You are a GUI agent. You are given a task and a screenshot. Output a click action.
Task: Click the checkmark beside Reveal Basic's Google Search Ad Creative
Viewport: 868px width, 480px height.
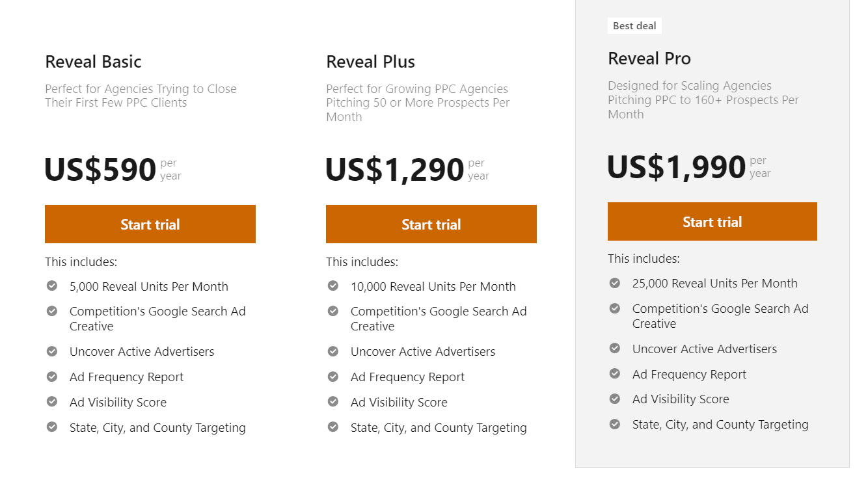point(52,311)
